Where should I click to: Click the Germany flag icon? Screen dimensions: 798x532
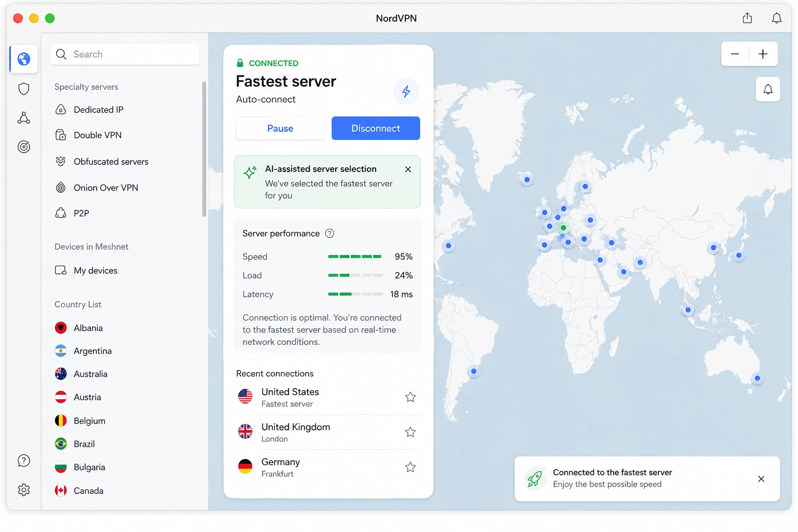point(245,467)
